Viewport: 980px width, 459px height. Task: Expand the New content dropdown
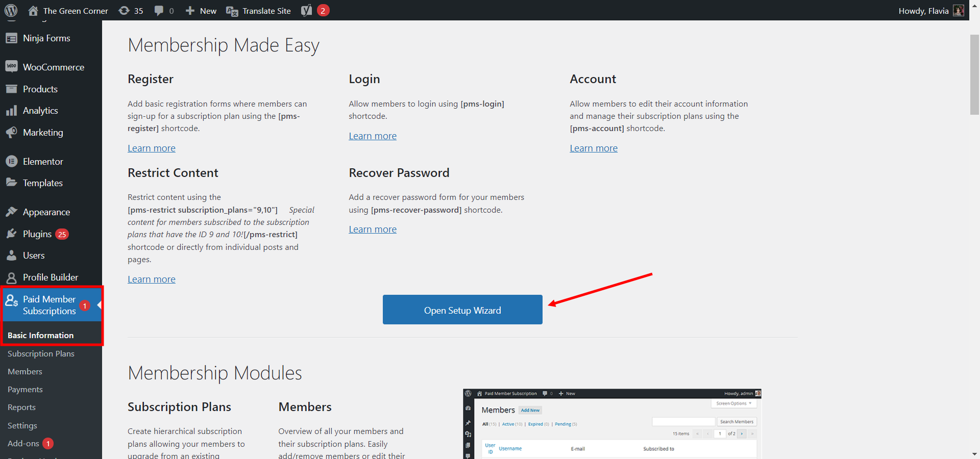pyautogui.click(x=201, y=11)
